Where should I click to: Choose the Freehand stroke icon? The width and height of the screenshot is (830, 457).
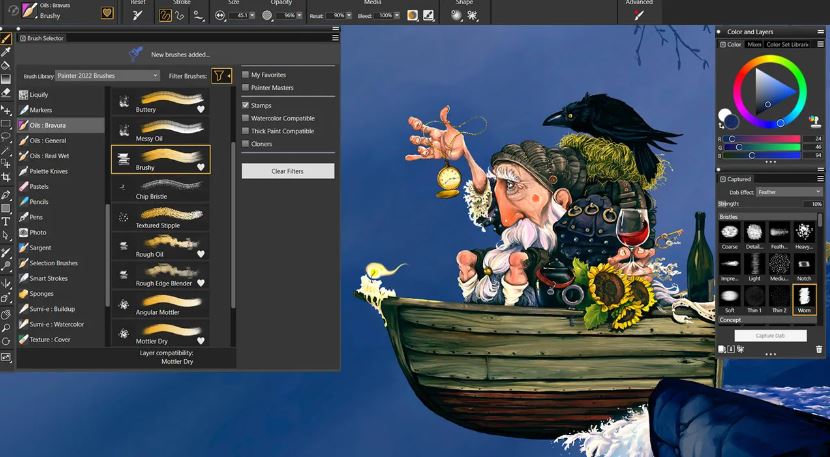coord(165,15)
